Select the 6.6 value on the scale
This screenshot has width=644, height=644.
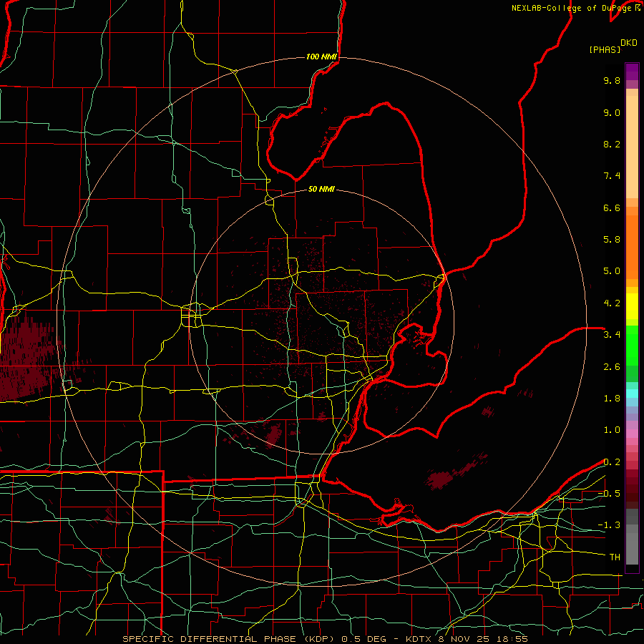pos(612,208)
